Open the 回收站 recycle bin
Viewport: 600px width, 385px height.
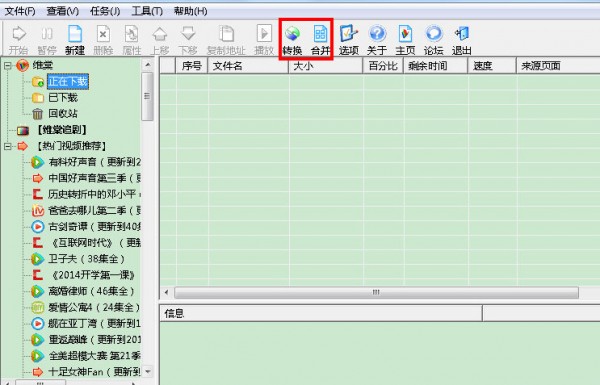[x=63, y=114]
